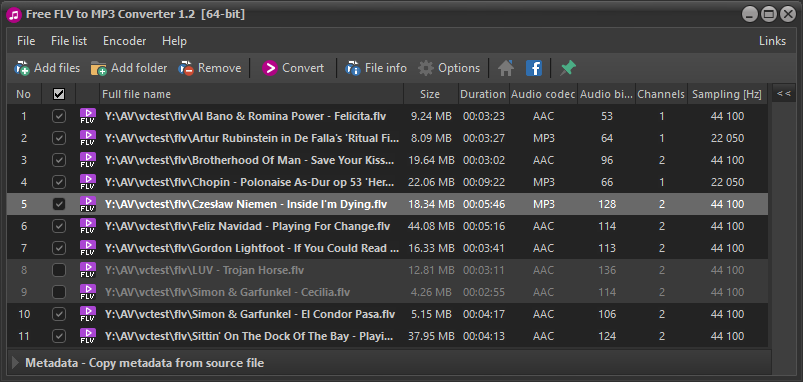
Task: Uncheck the Felicita file checkbox
Action: tap(59, 116)
